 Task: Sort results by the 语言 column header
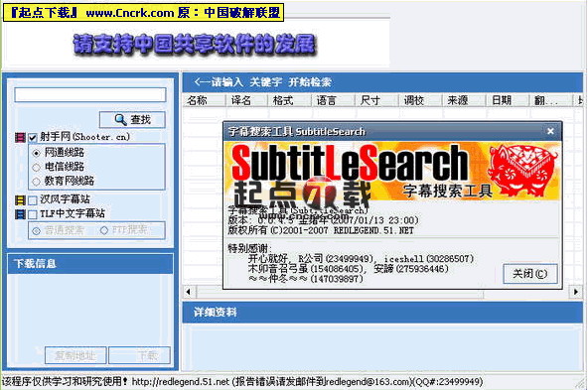(333, 100)
